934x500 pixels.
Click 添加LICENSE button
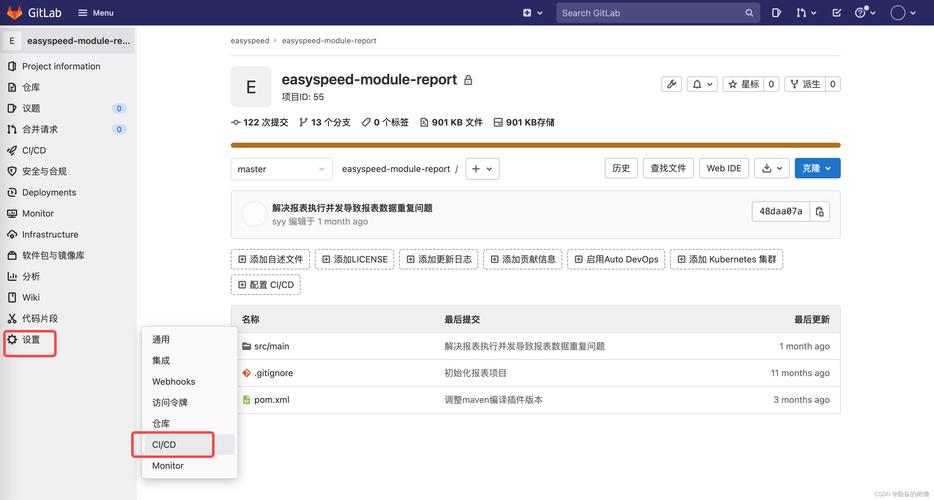click(x=354, y=259)
